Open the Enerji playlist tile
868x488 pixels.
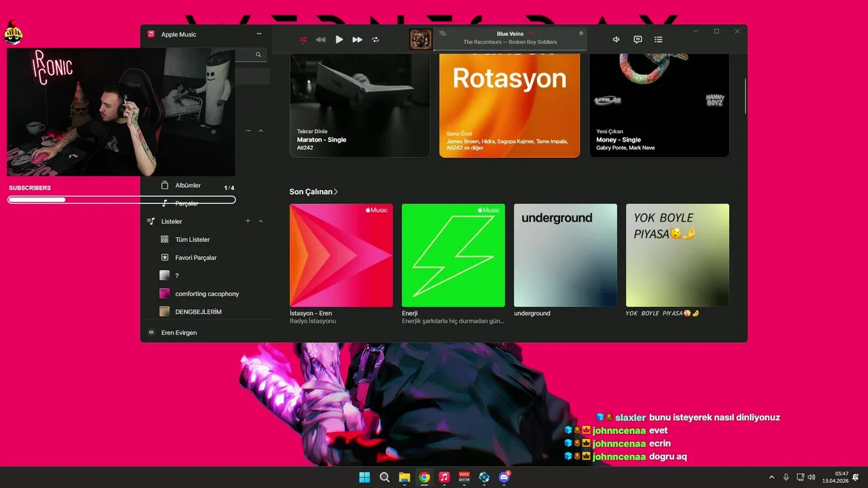pyautogui.click(x=453, y=256)
